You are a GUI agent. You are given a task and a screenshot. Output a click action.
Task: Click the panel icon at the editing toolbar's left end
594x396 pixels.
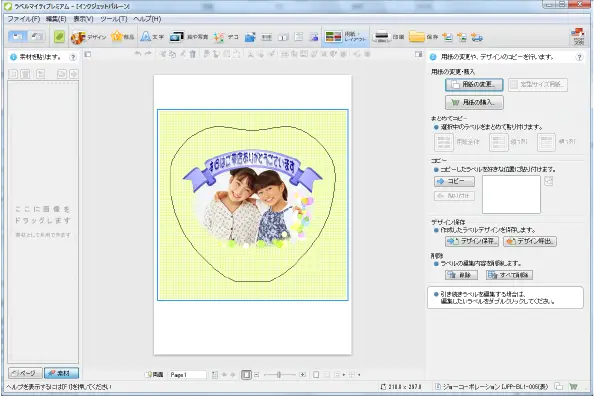pyautogui.click(x=88, y=54)
